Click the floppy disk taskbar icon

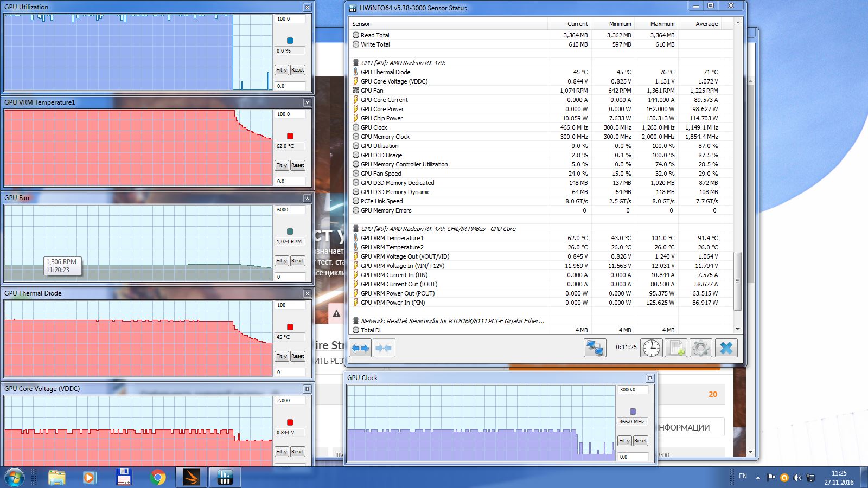pyautogui.click(x=124, y=477)
